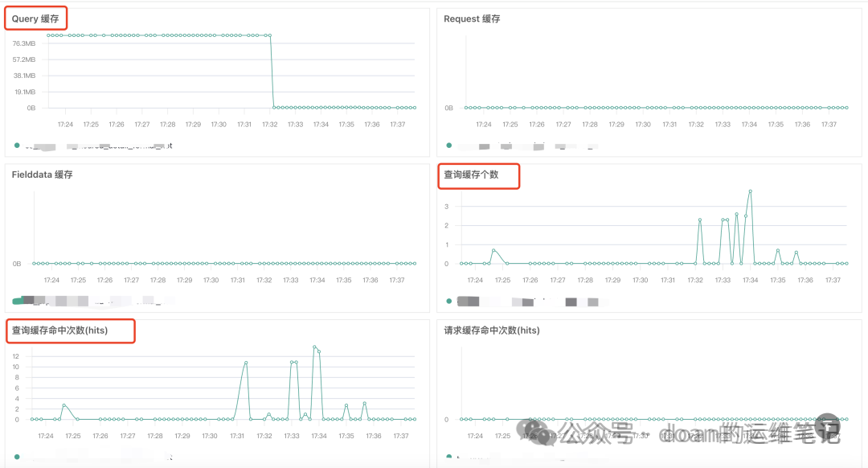Toggle the legend dot under Request 缓存 chart
The image size is (868, 468).
click(449, 145)
